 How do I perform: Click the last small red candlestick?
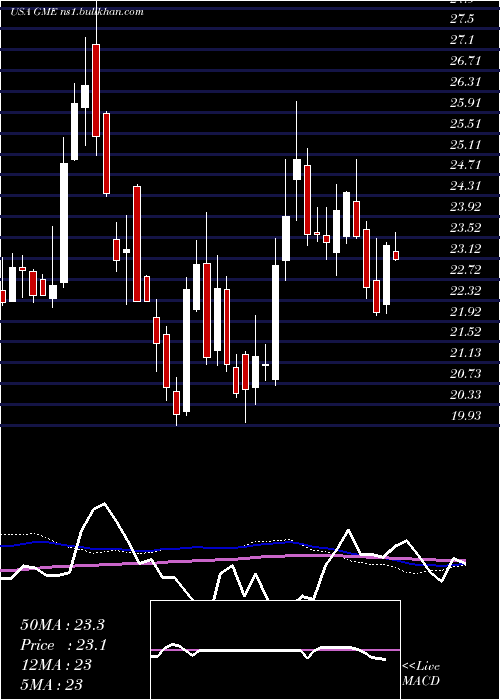click(x=396, y=255)
